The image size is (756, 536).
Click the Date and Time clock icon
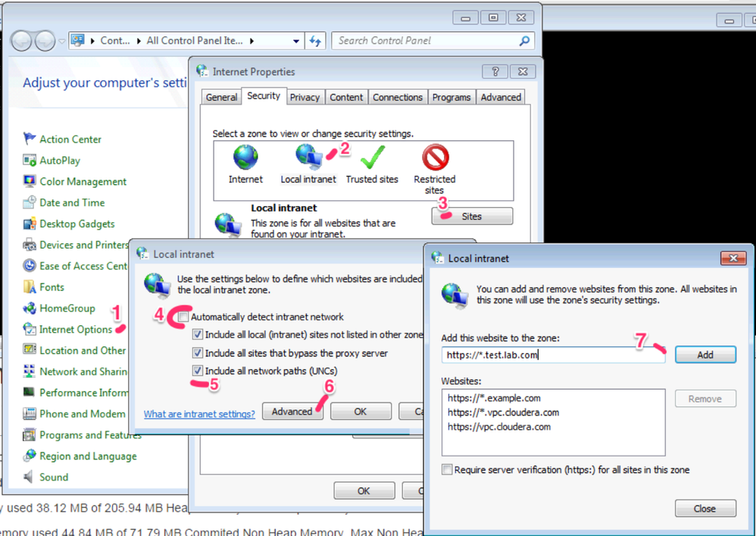[x=30, y=202]
